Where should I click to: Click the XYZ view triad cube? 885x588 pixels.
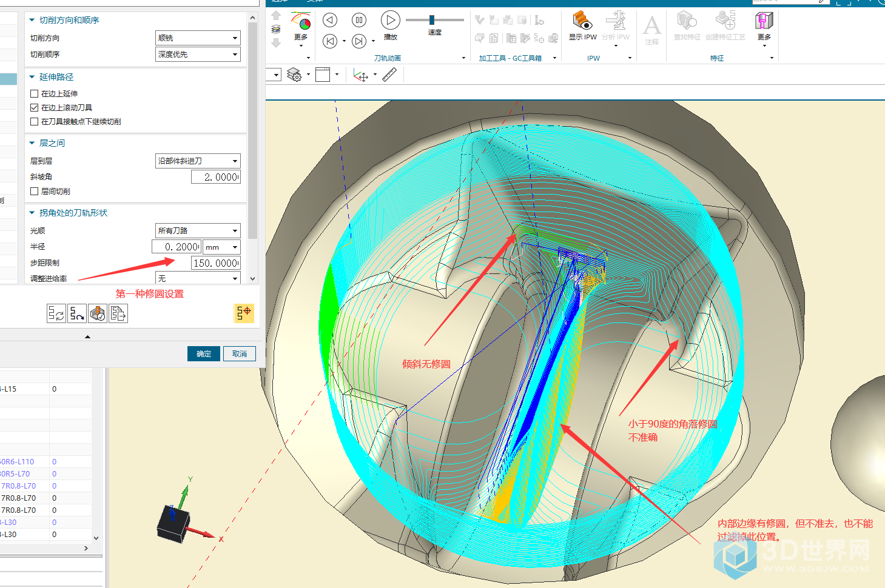coord(174,523)
